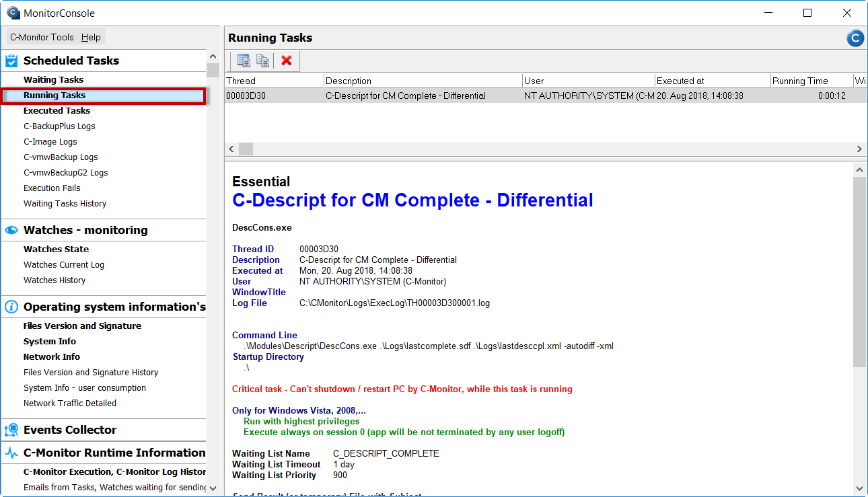Viewport: 868px width, 497px height.
Task: Open the C-Monitor Tools menu
Action: point(42,38)
